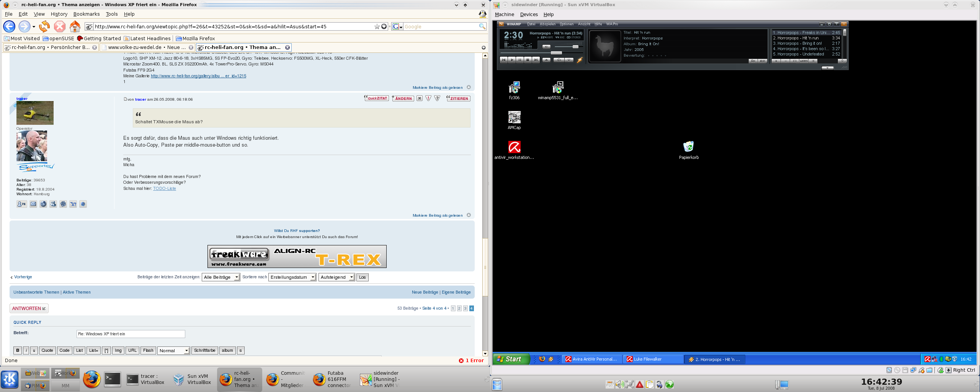Toggle Winamp repeat mode
The height and width of the screenshot is (392, 980).
pos(569,60)
